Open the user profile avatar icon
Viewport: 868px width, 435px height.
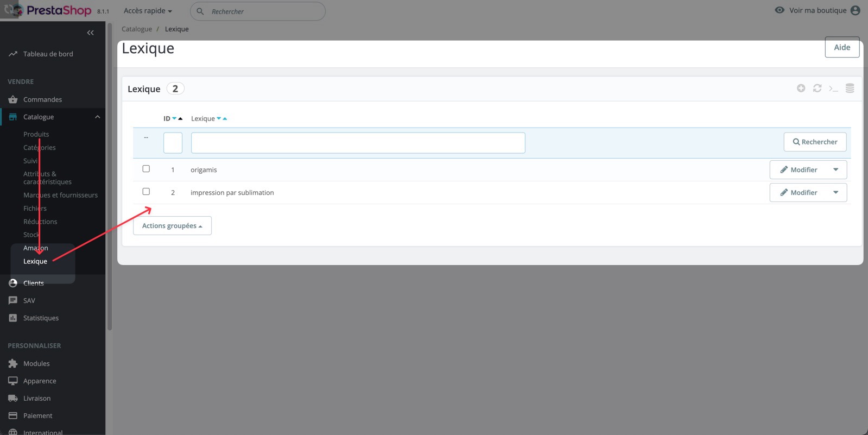(x=856, y=10)
